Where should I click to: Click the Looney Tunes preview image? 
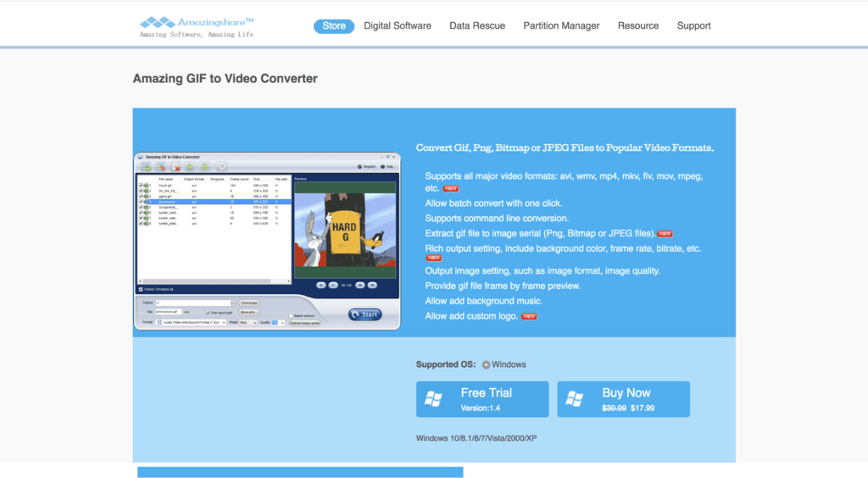pyautogui.click(x=346, y=230)
